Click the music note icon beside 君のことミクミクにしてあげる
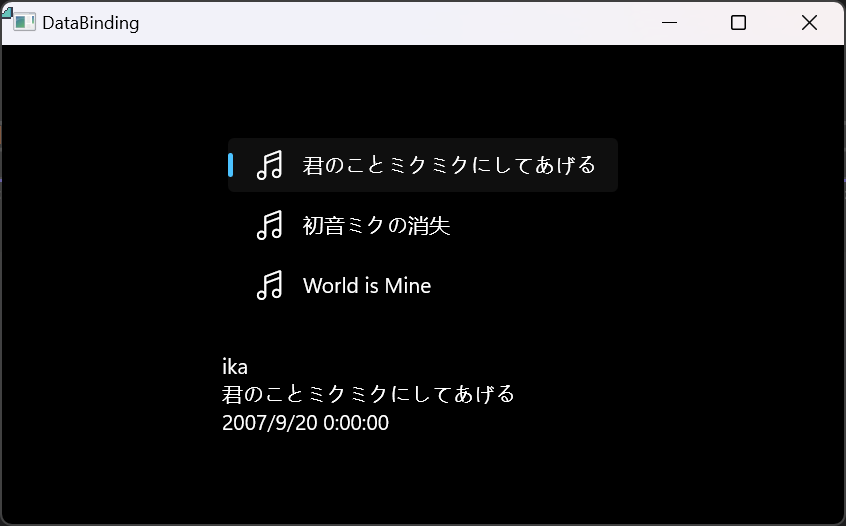The width and height of the screenshot is (846, 526). coord(269,165)
